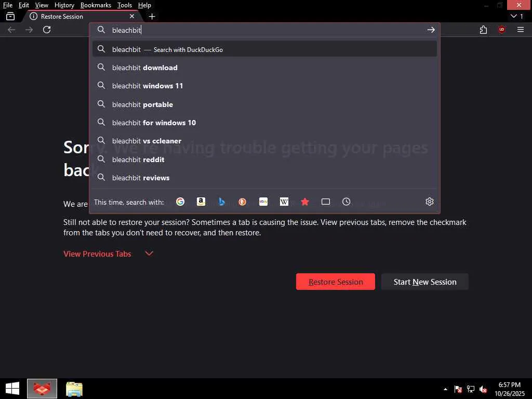Search bookmarks via star icon
Screen dimensions: 532x399
pyautogui.click(x=304, y=202)
